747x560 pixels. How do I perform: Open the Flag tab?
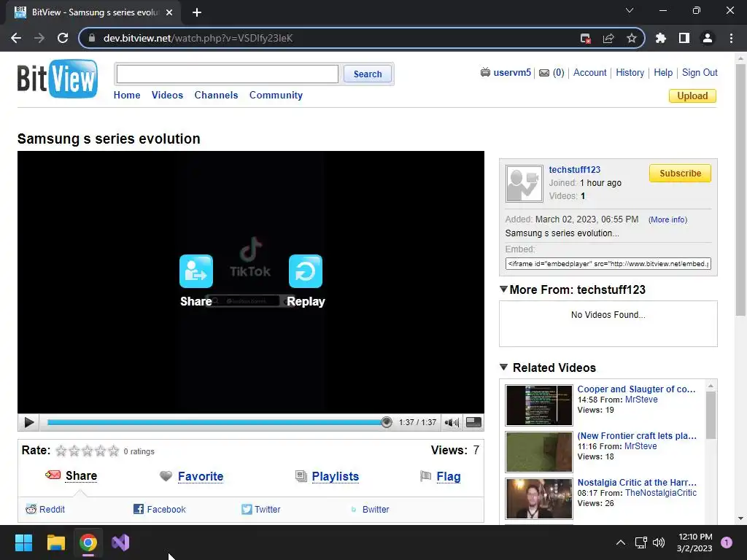click(449, 476)
